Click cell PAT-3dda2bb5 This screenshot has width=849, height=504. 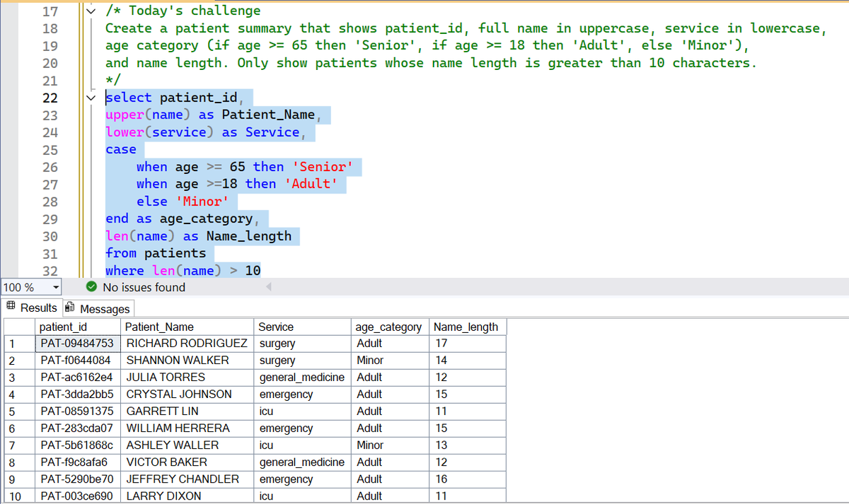click(x=78, y=394)
